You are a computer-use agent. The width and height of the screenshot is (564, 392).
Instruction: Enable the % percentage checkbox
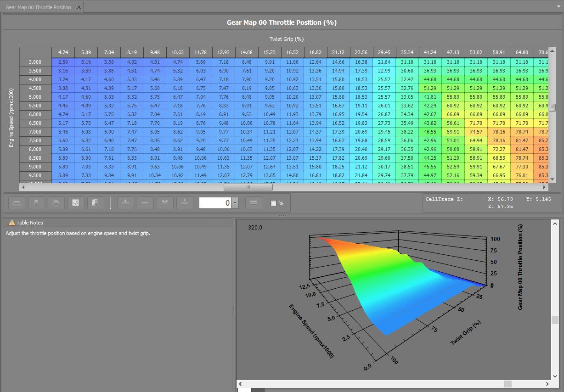click(x=274, y=203)
